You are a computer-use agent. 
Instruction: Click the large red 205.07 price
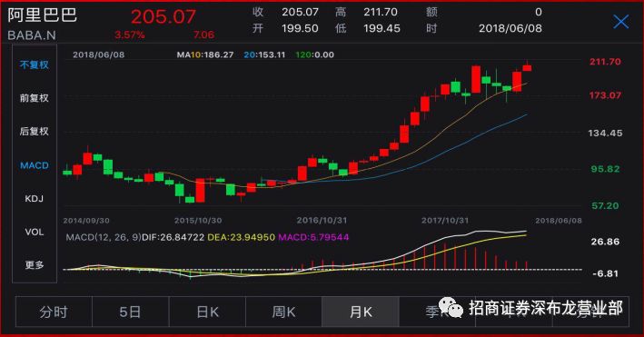[163, 17]
